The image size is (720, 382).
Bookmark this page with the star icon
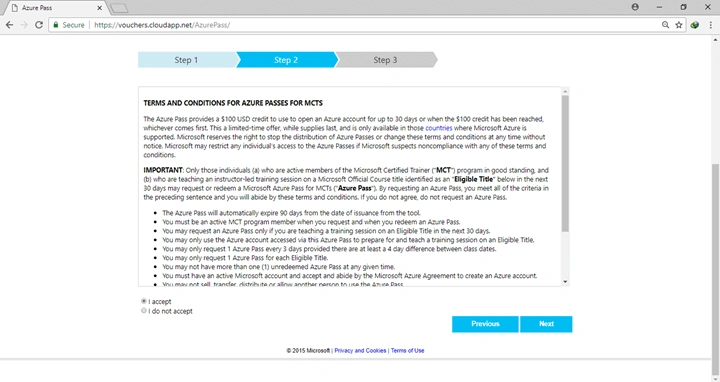[679, 25]
